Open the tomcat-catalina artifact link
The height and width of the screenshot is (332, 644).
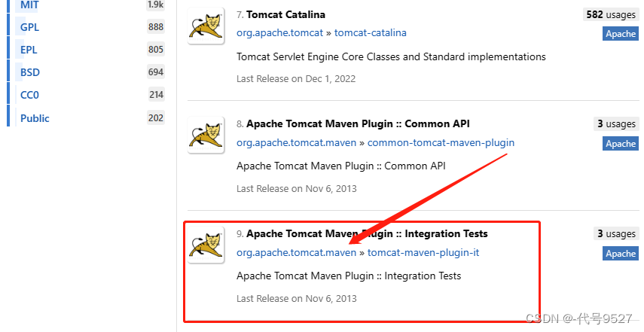[370, 32]
